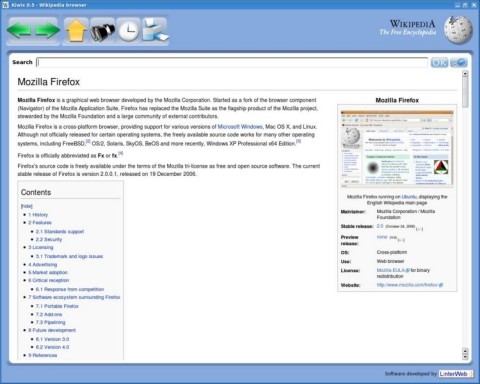
Task: Open the Firefox screenshot thumbnail
Action: click(397, 148)
